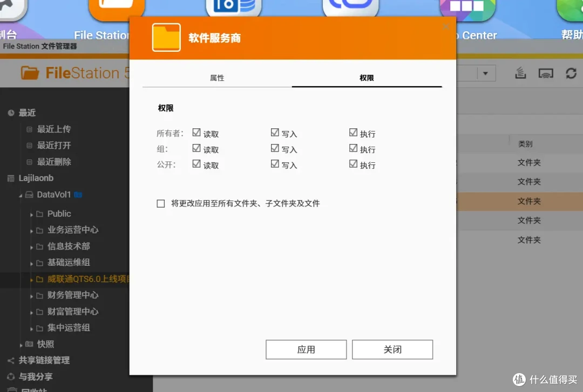The height and width of the screenshot is (392, 583).
Task: Expand the Public folder
Action: point(31,215)
